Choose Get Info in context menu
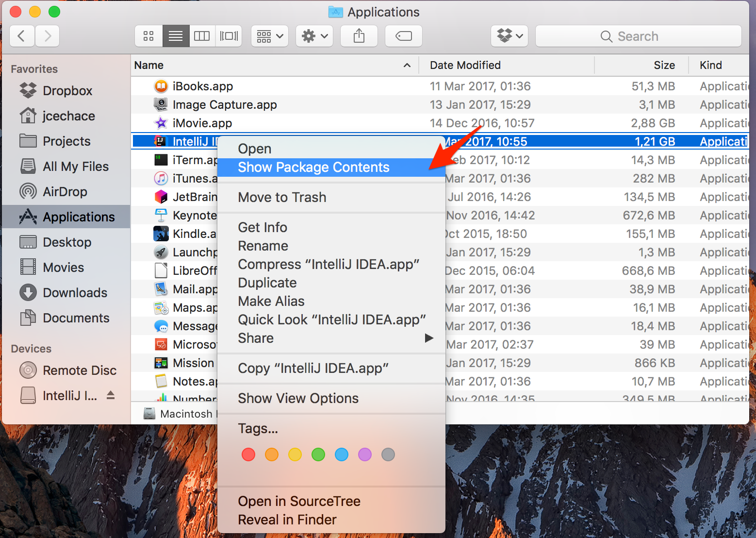This screenshot has width=756, height=538. pos(331,228)
